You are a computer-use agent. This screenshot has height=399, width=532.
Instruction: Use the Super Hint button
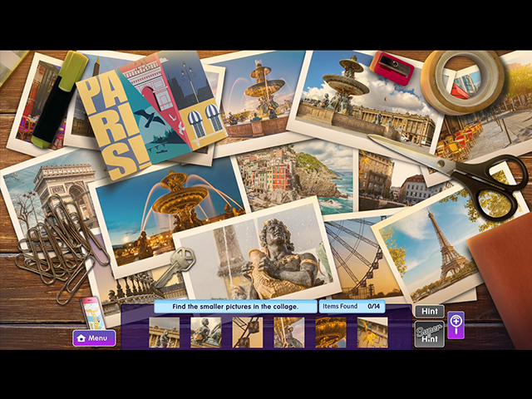(429, 334)
